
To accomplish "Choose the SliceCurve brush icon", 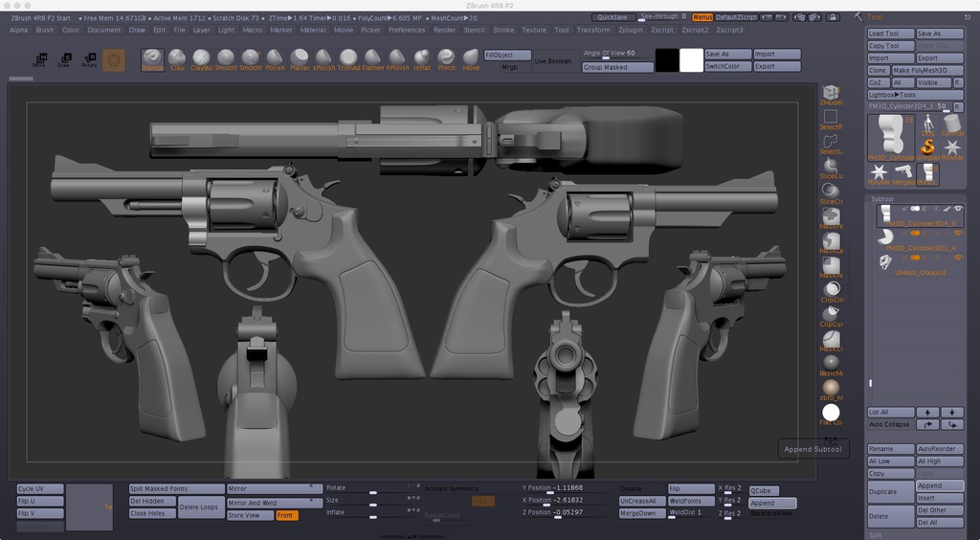I will (831, 169).
